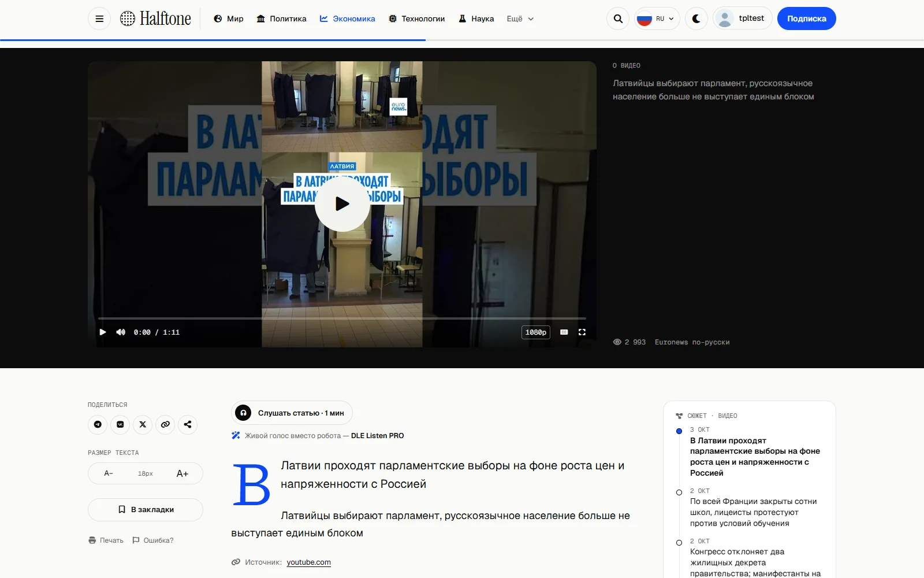The width and height of the screenshot is (924, 578).
Task: Click the Euronews по-русски source label
Action: click(692, 342)
